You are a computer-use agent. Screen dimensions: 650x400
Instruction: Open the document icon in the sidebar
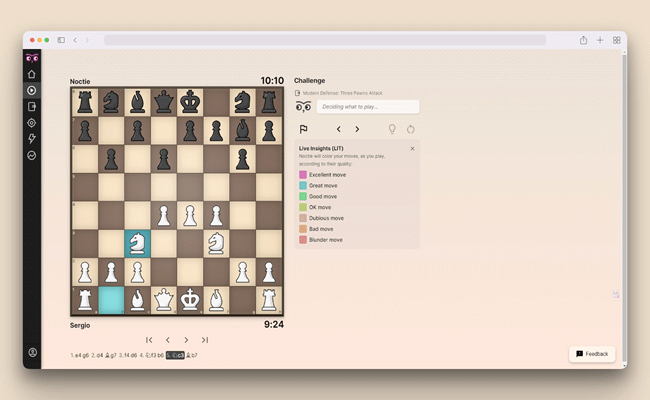click(x=32, y=107)
